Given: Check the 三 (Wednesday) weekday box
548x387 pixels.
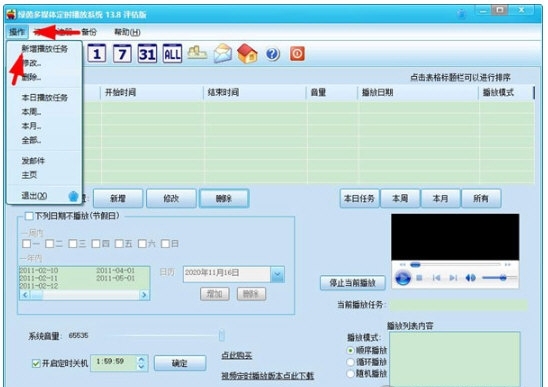Looking at the screenshot, I should [73, 243].
